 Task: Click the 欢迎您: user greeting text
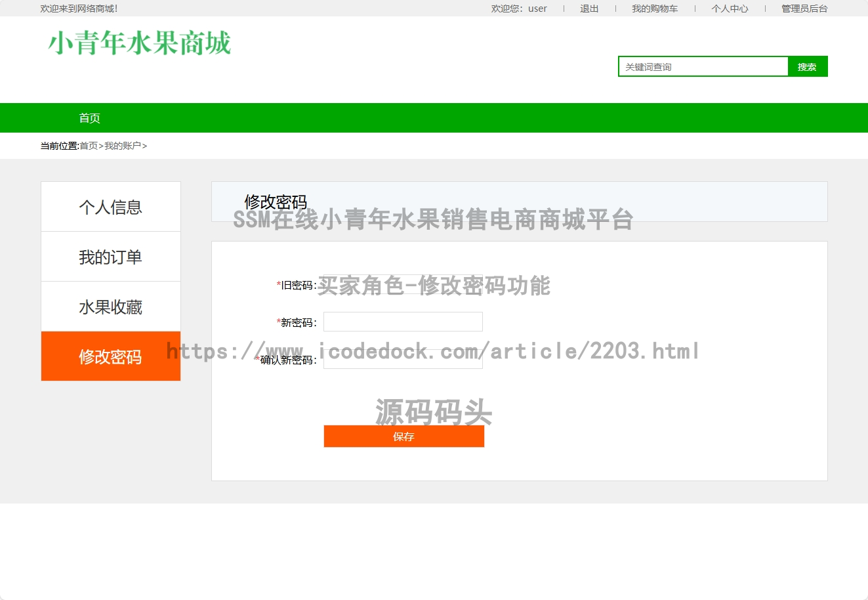point(519,9)
